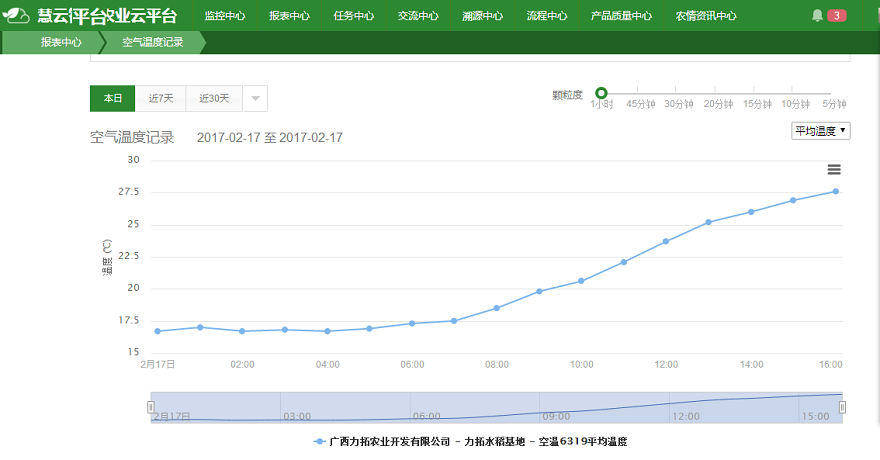This screenshot has height=460, width=880.
Task: Click the 空气温度记录 breadcrumb item
Action: (152, 43)
